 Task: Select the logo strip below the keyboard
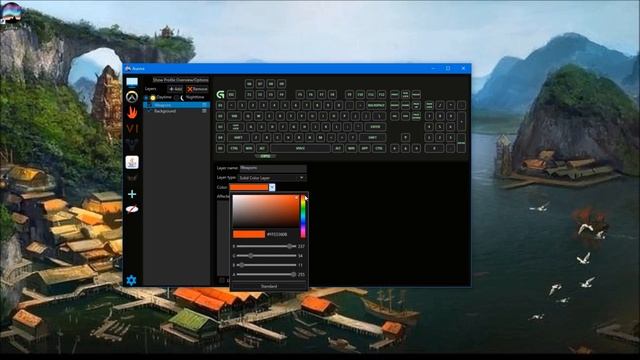265,156
